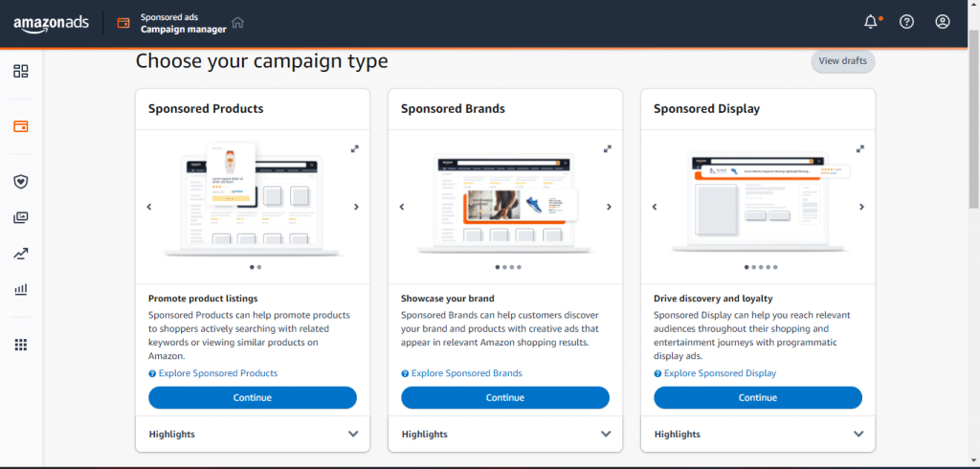
Task: Expand Highlights under Sponsored Display
Action: click(758, 434)
